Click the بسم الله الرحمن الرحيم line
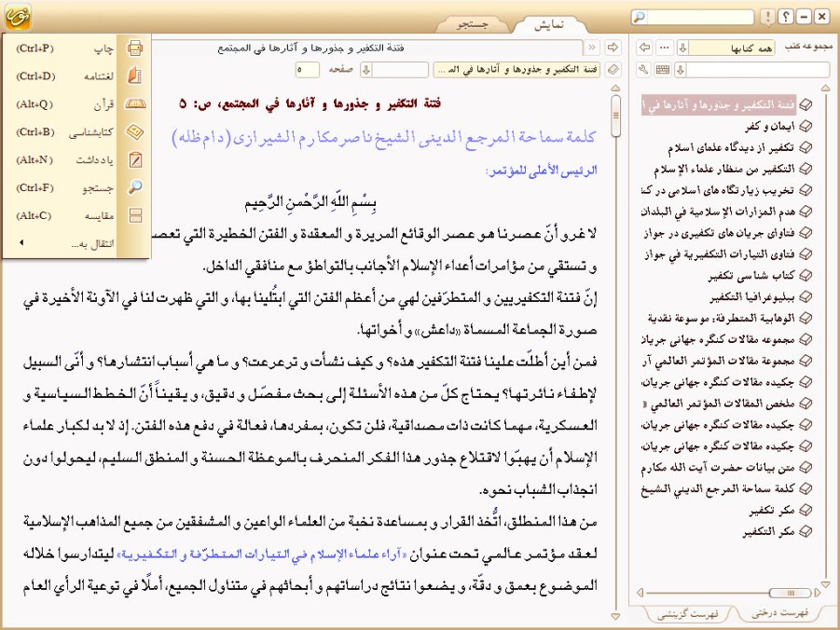This screenshot has height=630, width=840. [x=310, y=203]
